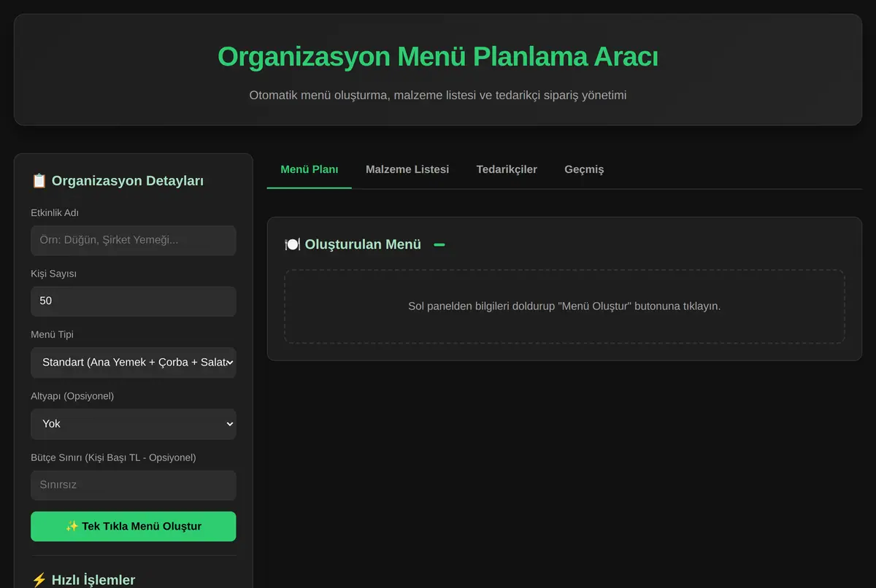Click the placeholder text 'Sol panelden bilgileri doldurup'

[x=564, y=306]
